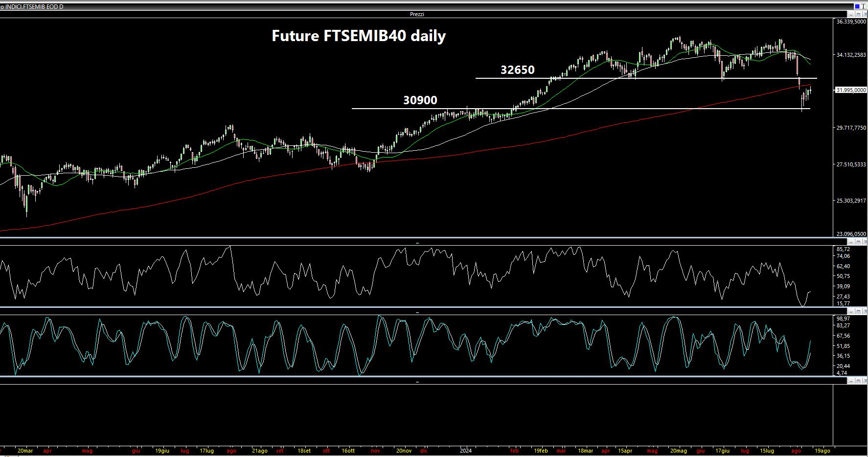Click RSI axis value 50,75
The height and width of the screenshot is (457, 868).
[x=843, y=276]
